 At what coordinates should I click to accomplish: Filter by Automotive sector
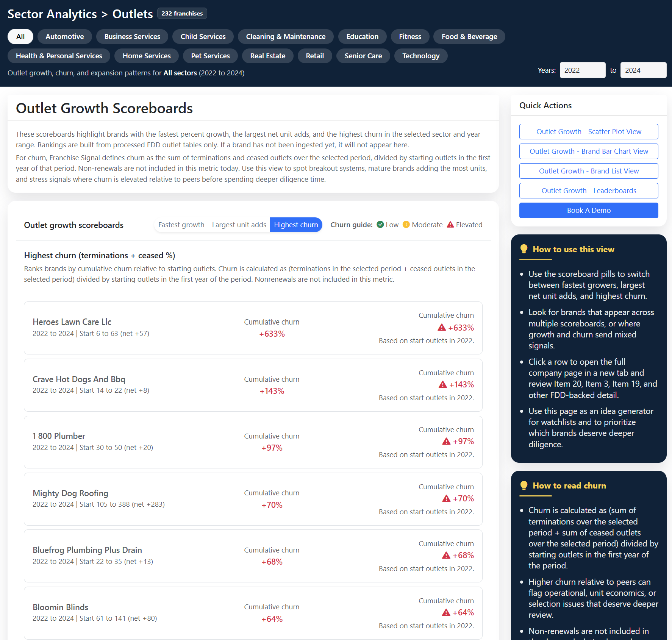pyautogui.click(x=65, y=37)
